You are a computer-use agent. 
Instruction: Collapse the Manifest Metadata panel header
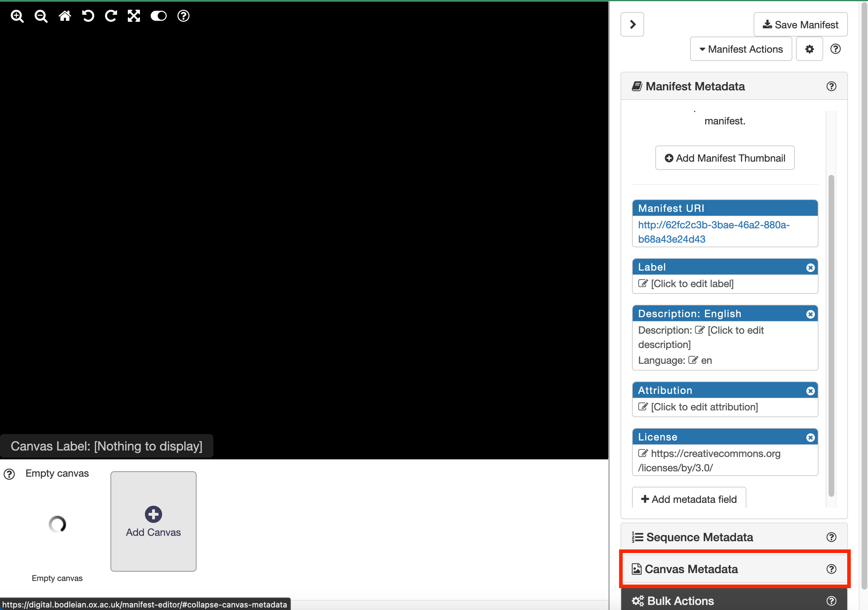tap(734, 86)
